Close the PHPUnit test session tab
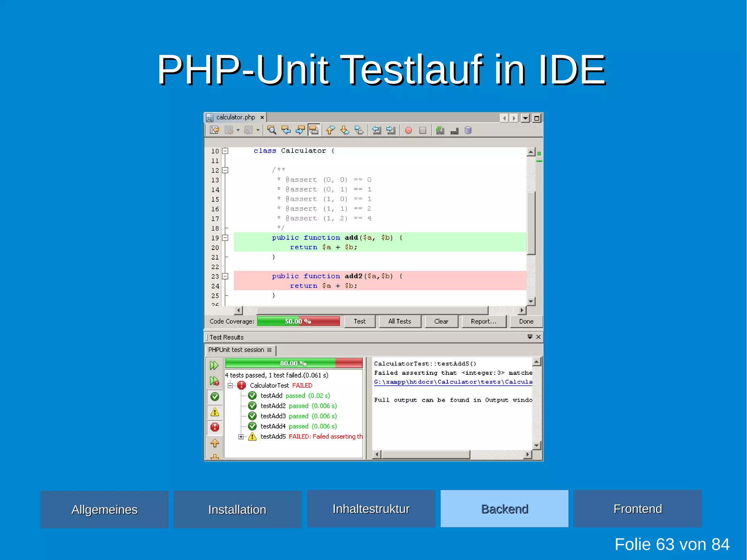The width and height of the screenshot is (747, 560). point(270,350)
